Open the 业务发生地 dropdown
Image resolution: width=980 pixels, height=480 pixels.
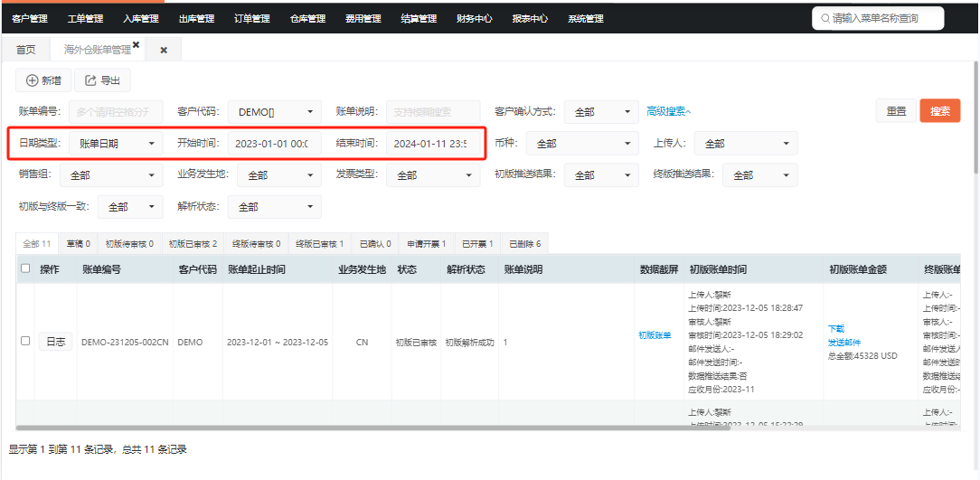click(279, 175)
